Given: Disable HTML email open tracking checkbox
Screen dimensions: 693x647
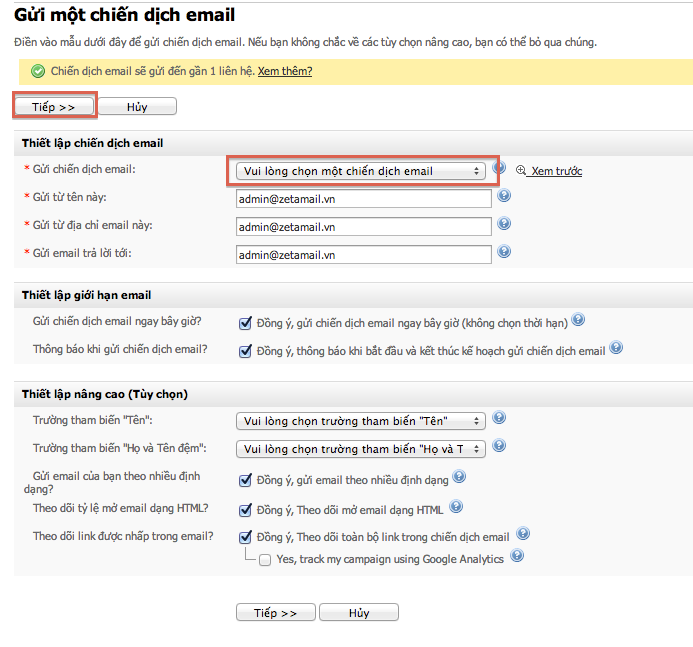Looking at the screenshot, I should [245, 510].
